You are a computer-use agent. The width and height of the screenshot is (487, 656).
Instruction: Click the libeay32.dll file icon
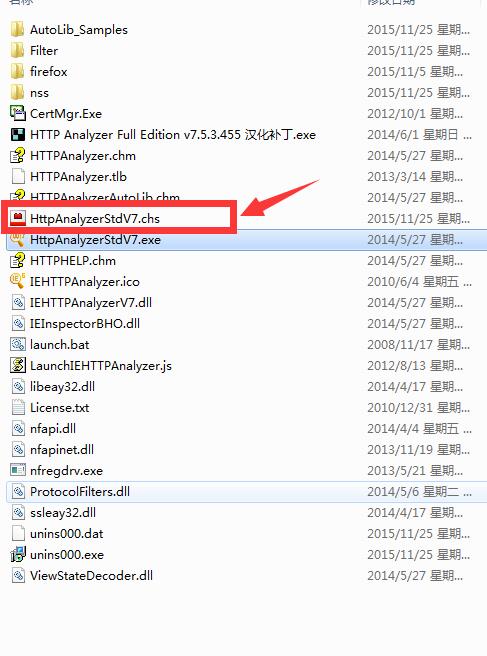(18, 387)
